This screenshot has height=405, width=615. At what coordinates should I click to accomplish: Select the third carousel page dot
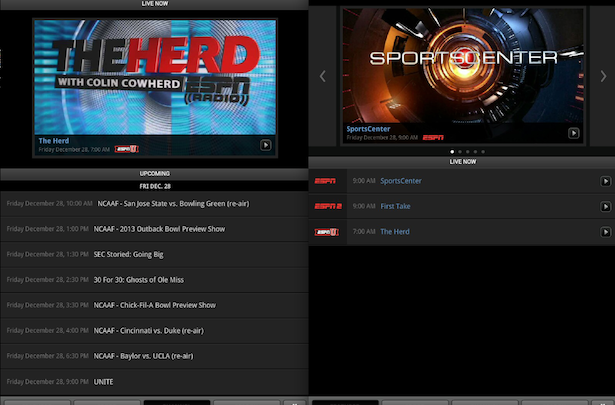coord(468,152)
